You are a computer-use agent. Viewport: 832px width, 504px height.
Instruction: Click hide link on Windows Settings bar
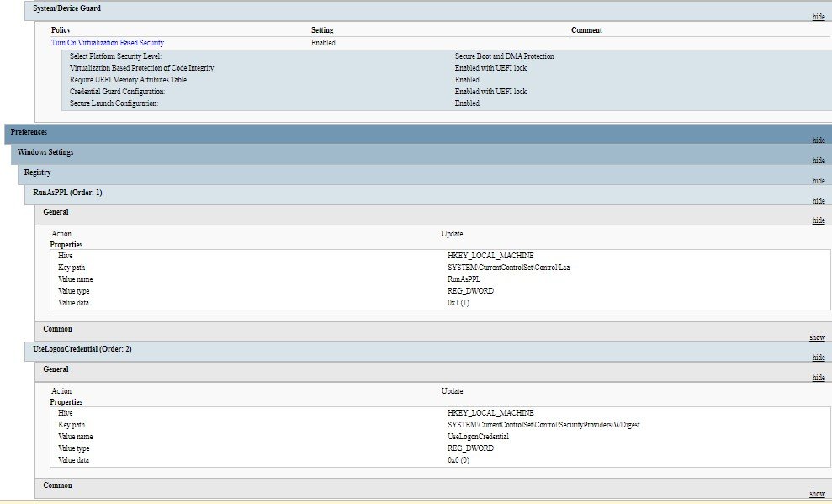(x=819, y=160)
